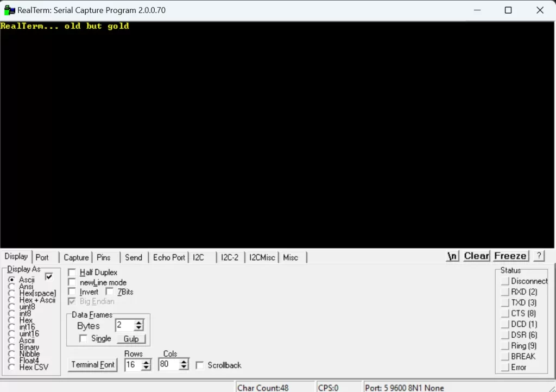Viewport: 556px width, 392px height.
Task: Click the RealTerm app icon in title bar
Action: [x=9, y=10]
